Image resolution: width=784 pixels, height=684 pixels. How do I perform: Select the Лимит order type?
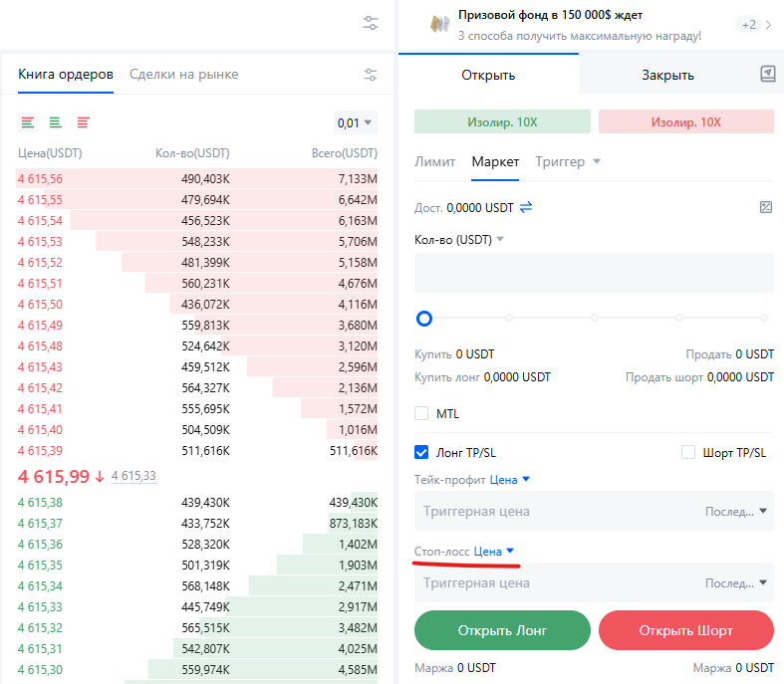coord(435,162)
